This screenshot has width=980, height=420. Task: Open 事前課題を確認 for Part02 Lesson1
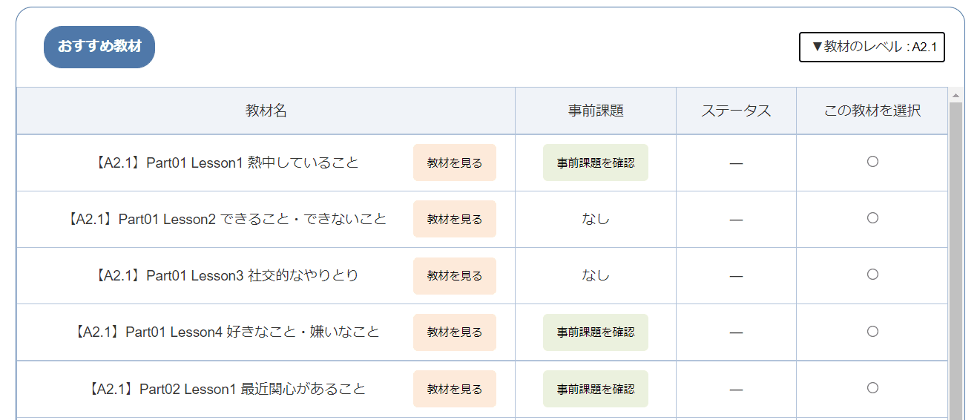596,389
